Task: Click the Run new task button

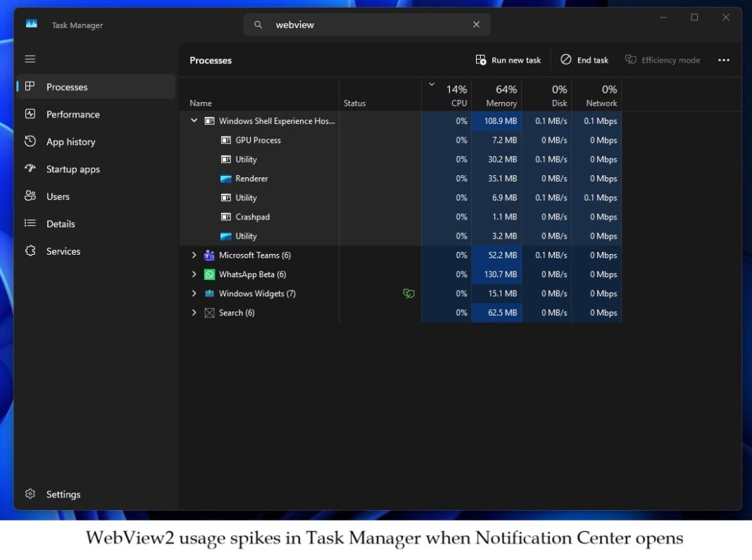Action: coord(508,60)
